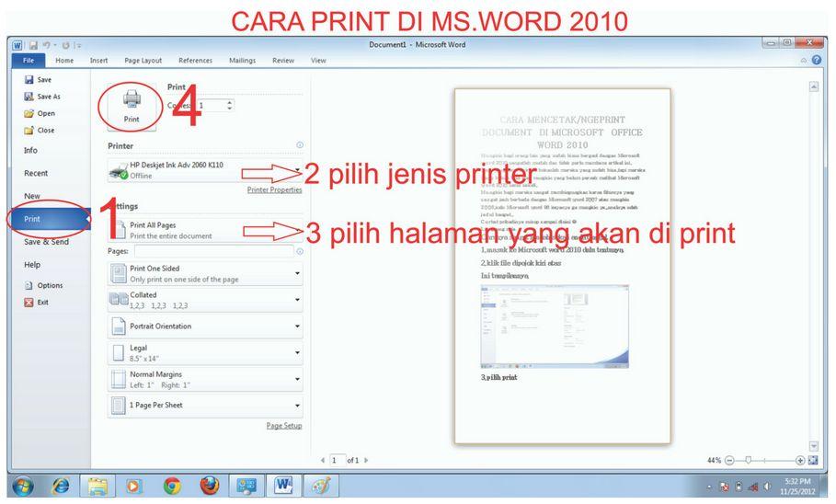Click the preview zoom slider
836x504 pixels.
(x=748, y=460)
